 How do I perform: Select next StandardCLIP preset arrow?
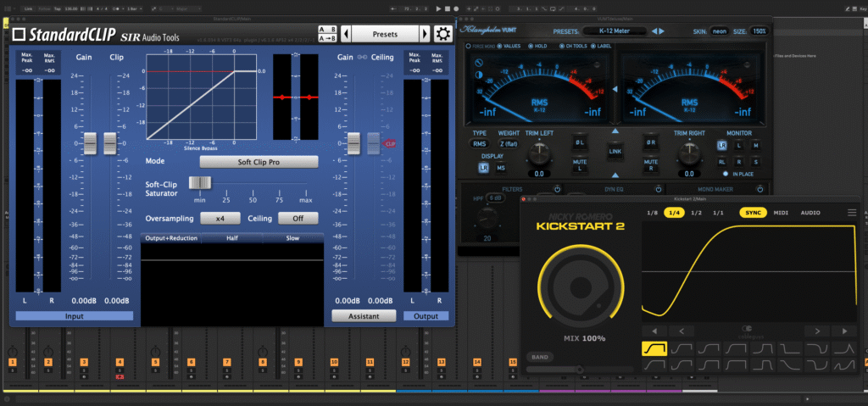tap(425, 34)
